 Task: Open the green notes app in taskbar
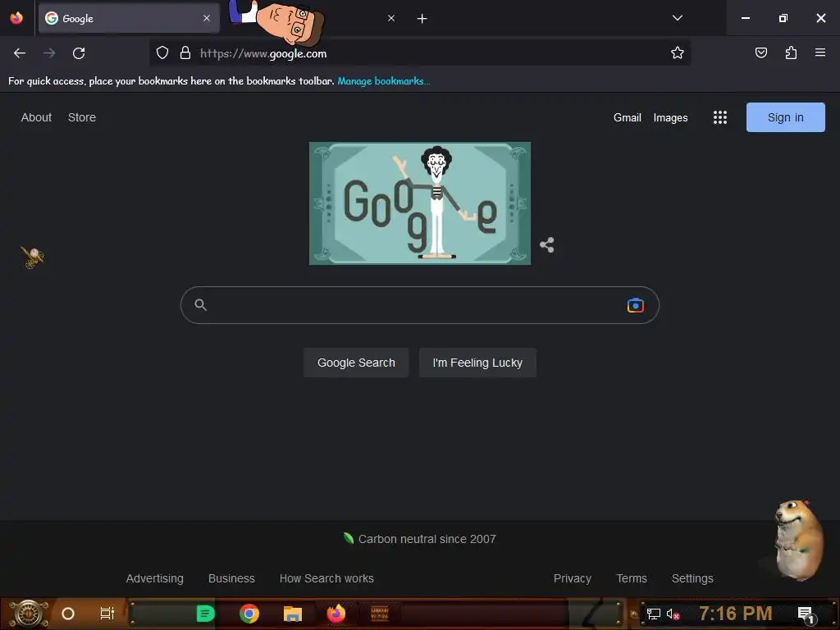(205, 614)
